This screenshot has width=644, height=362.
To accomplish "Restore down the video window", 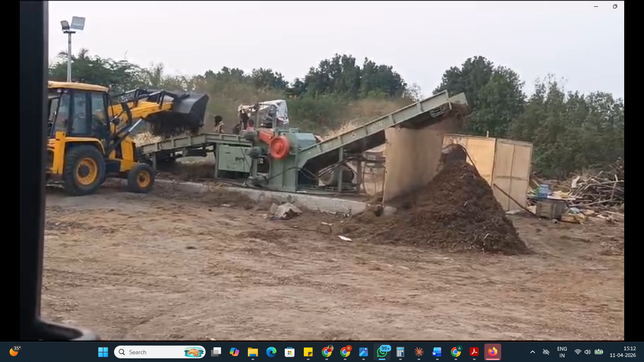I will 615,6.
